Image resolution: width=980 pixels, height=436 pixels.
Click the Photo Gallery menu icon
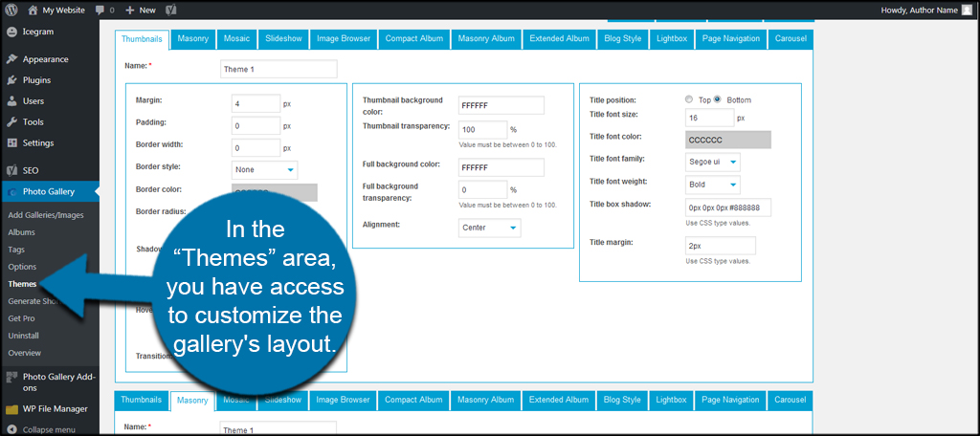click(11, 192)
